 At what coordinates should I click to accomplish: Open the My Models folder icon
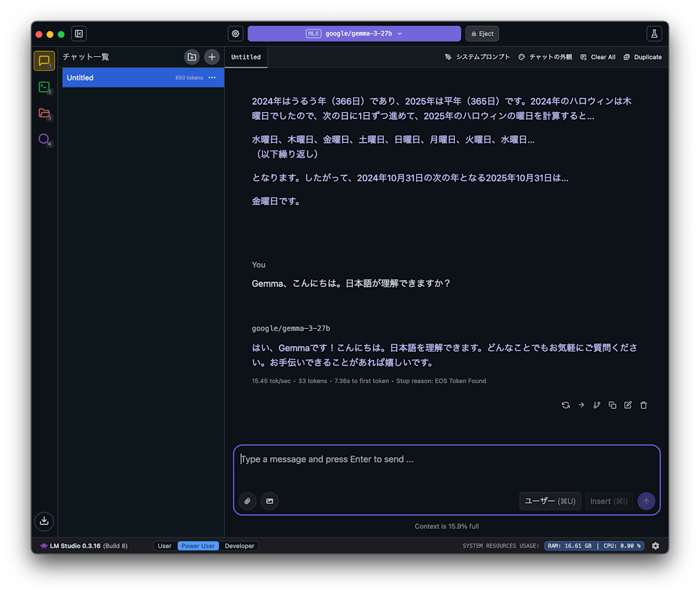coord(44,113)
